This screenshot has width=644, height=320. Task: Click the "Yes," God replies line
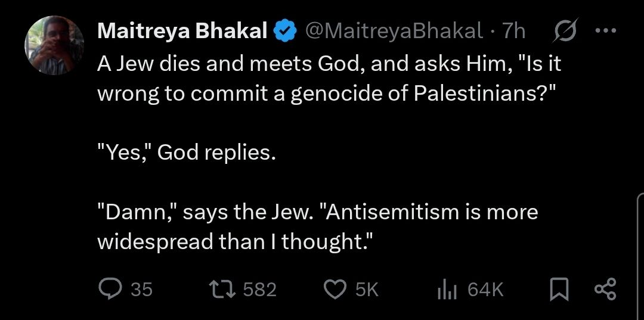[187, 153]
